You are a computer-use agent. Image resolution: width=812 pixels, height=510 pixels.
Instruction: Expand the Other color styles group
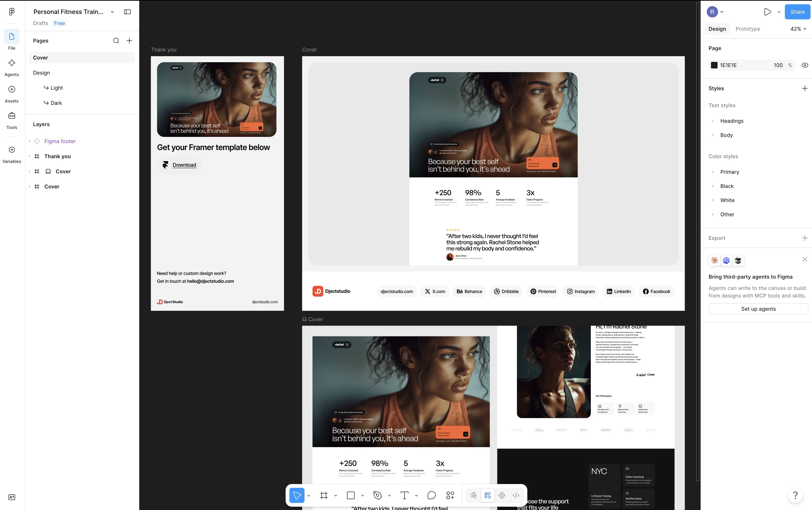[x=713, y=214]
